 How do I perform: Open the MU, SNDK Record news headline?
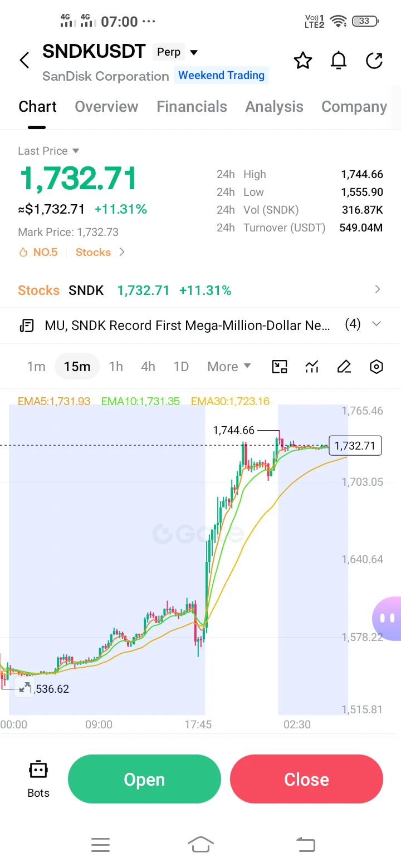187,325
